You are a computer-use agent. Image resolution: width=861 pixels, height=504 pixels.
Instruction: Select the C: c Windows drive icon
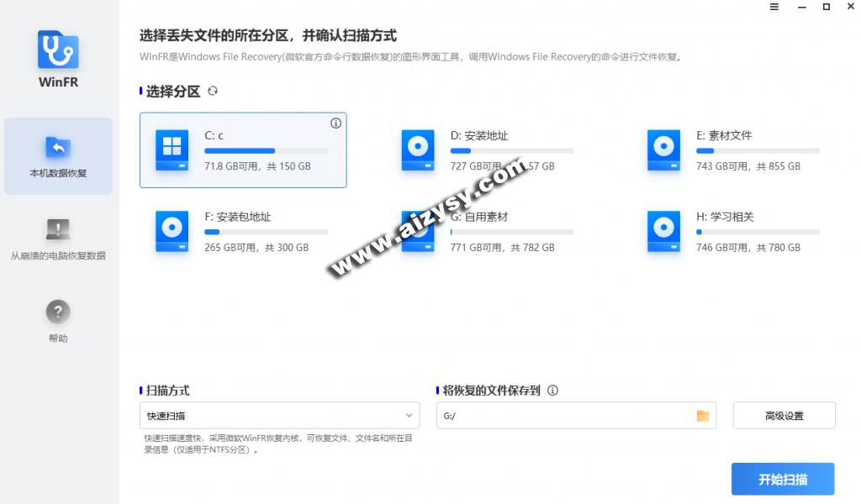click(172, 150)
